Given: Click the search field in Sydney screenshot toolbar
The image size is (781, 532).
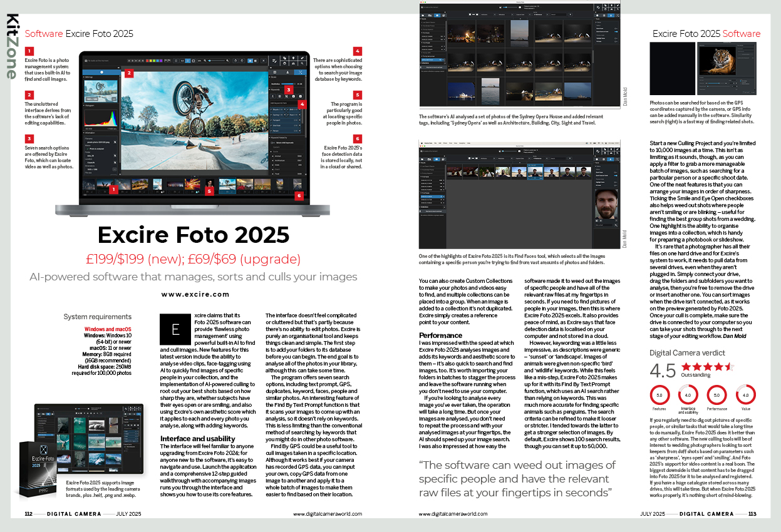Looking at the screenshot, I should point(559,14).
